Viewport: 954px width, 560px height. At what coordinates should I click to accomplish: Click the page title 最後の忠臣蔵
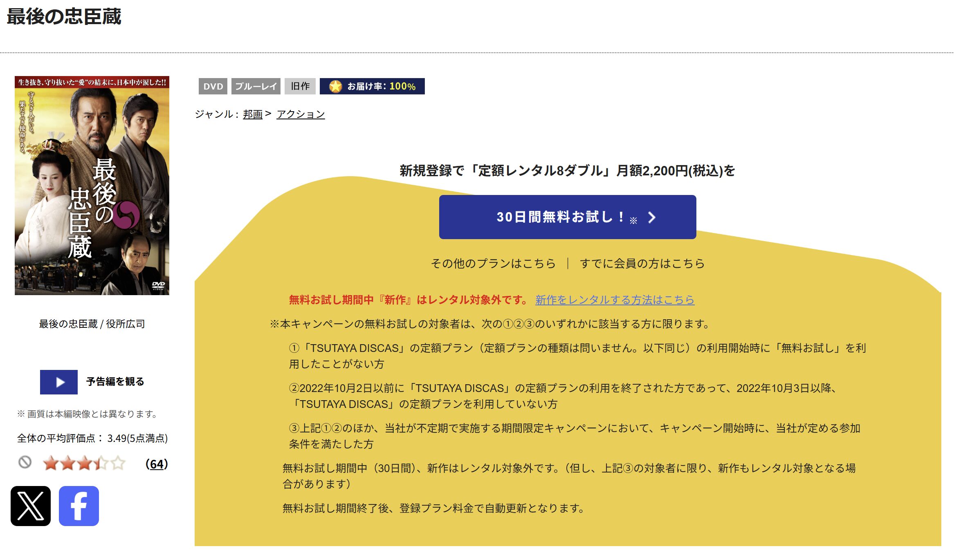pos(64,17)
